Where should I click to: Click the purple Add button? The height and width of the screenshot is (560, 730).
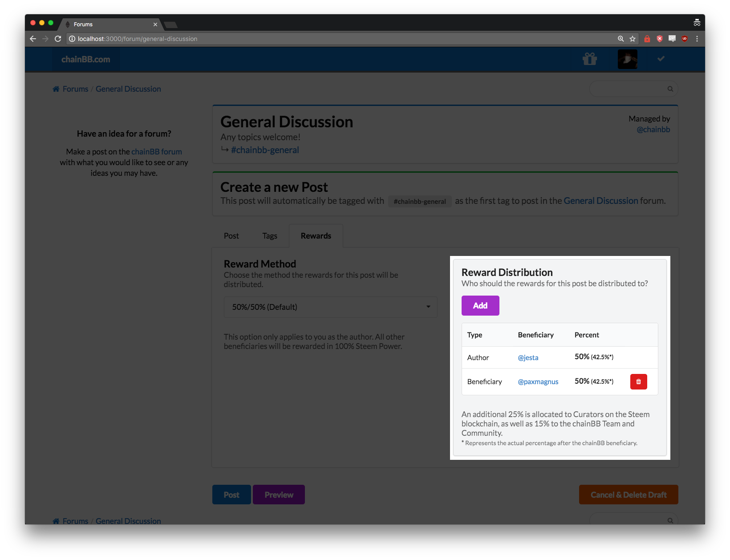480,305
